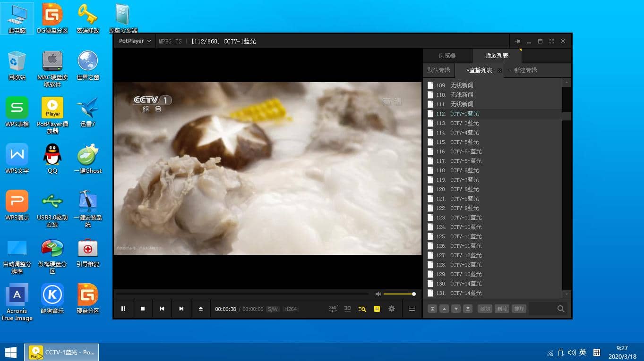Select the 默认专辑 playlist tab
Screen dimensions: 644x361
438,70
